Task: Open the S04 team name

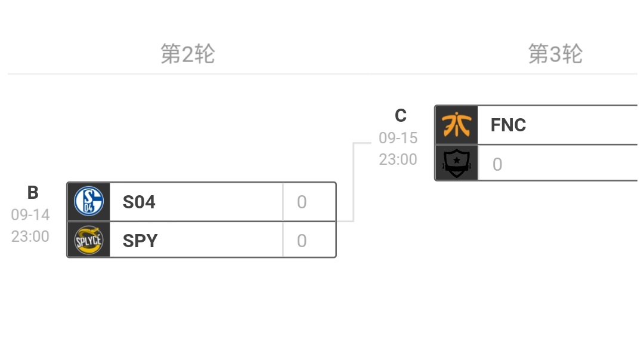Action: 139,202
